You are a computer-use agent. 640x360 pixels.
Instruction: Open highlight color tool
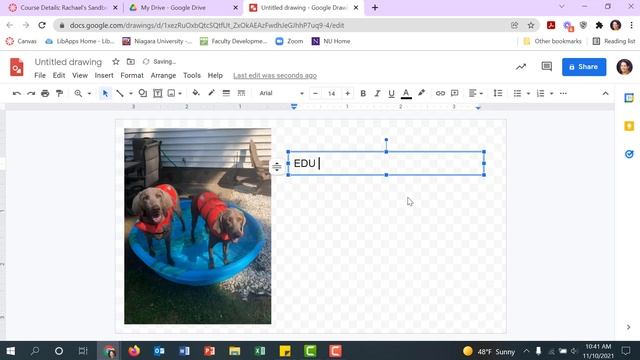421,93
